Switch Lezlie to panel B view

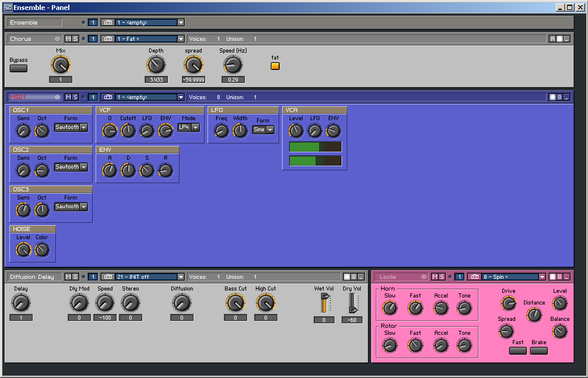[559, 276]
